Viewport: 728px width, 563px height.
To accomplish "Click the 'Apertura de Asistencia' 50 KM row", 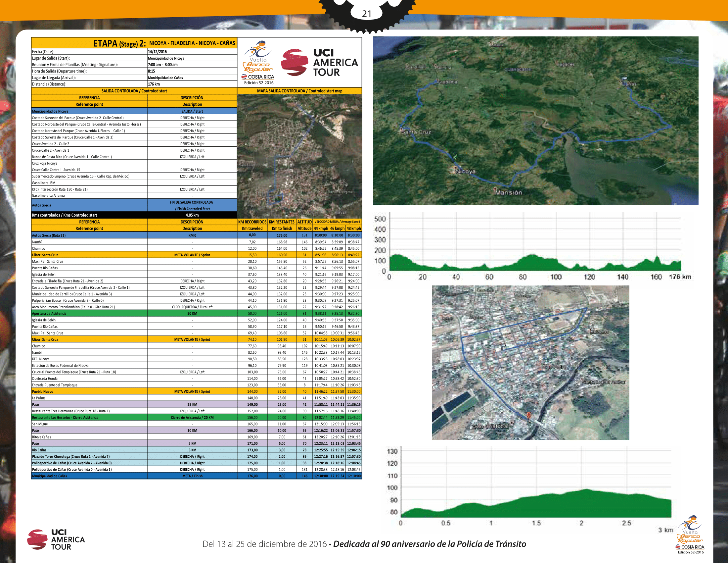I will (197, 314).
